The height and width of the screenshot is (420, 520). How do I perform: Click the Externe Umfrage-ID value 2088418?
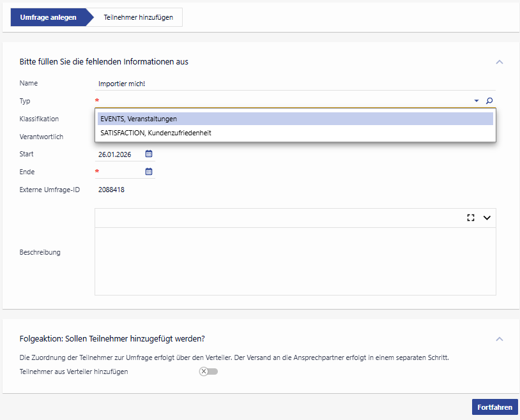point(112,190)
